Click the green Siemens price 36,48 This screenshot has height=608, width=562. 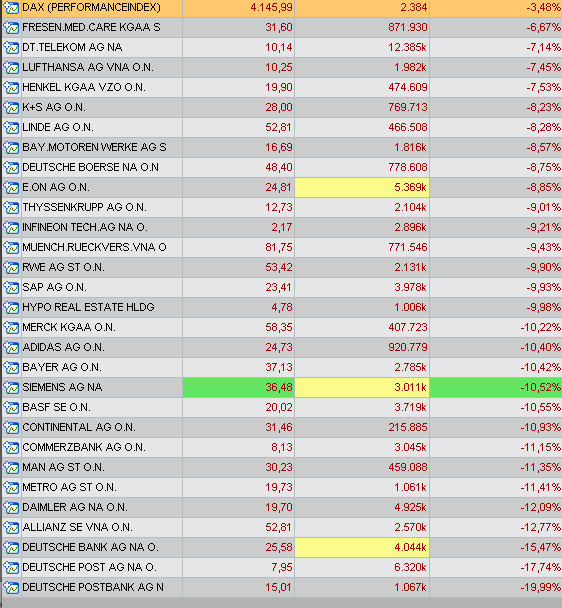coord(239,387)
